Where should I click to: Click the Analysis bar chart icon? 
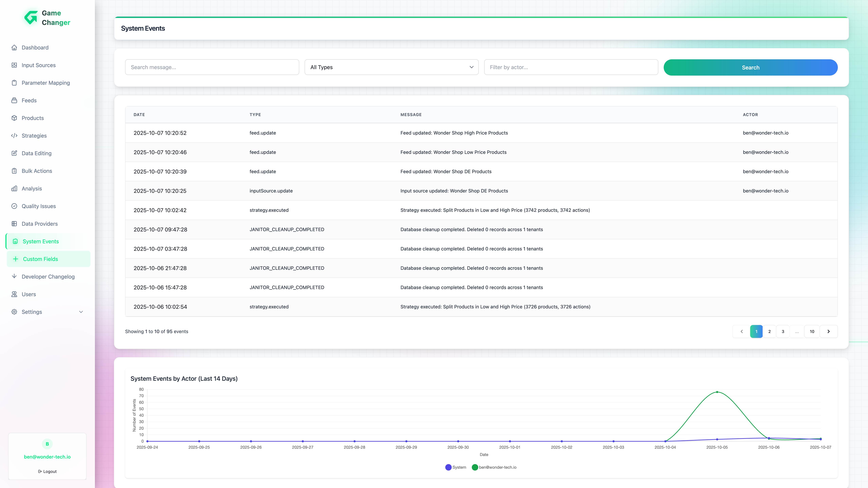tap(14, 189)
